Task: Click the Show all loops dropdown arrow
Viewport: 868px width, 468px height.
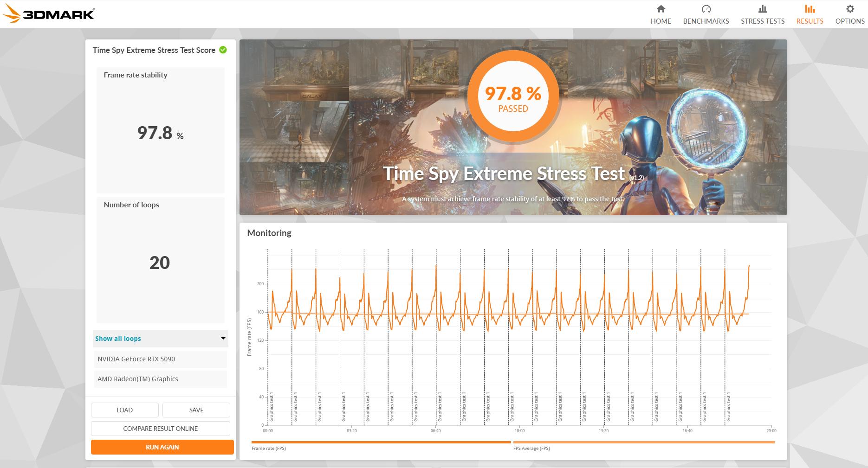Action: (x=223, y=339)
